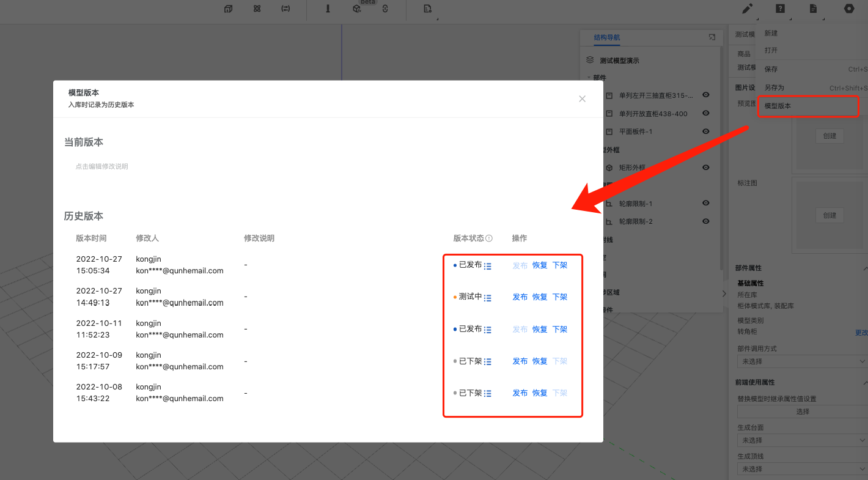This screenshot has height=480, width=868.
Task: Click 下架 for the 14:49:13 version
Action: click(560, 297)
